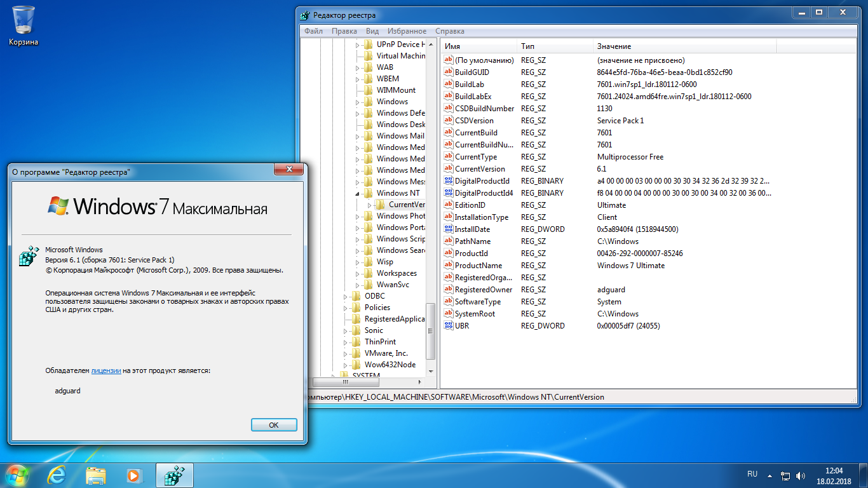The image size is (868, 488).
Task: Expand the CurrentVersion subkey
Action: point(369,205)
